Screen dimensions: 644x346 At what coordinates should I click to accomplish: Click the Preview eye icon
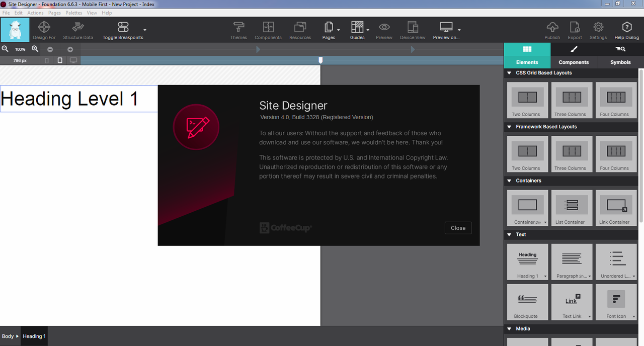[x=384, y=27]
